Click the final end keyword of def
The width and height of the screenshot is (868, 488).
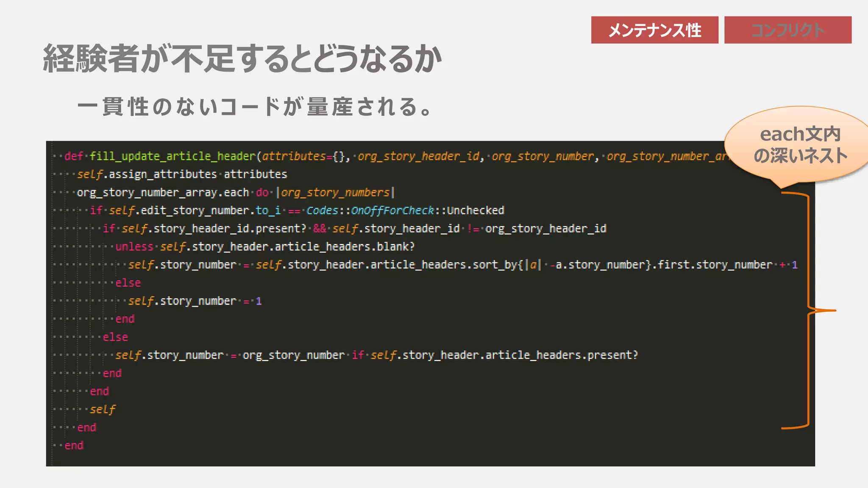click(74, 446)
